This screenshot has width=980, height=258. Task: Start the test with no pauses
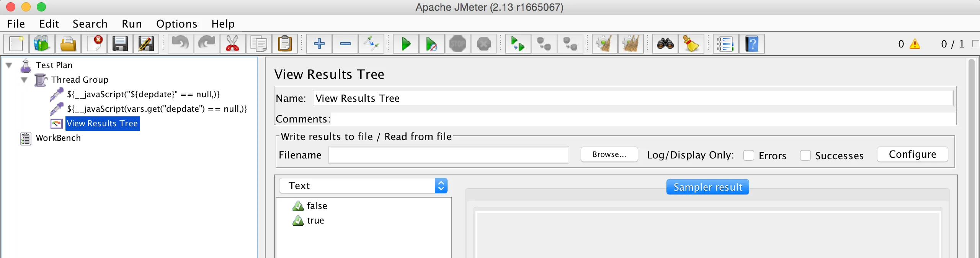coord(432,44)
